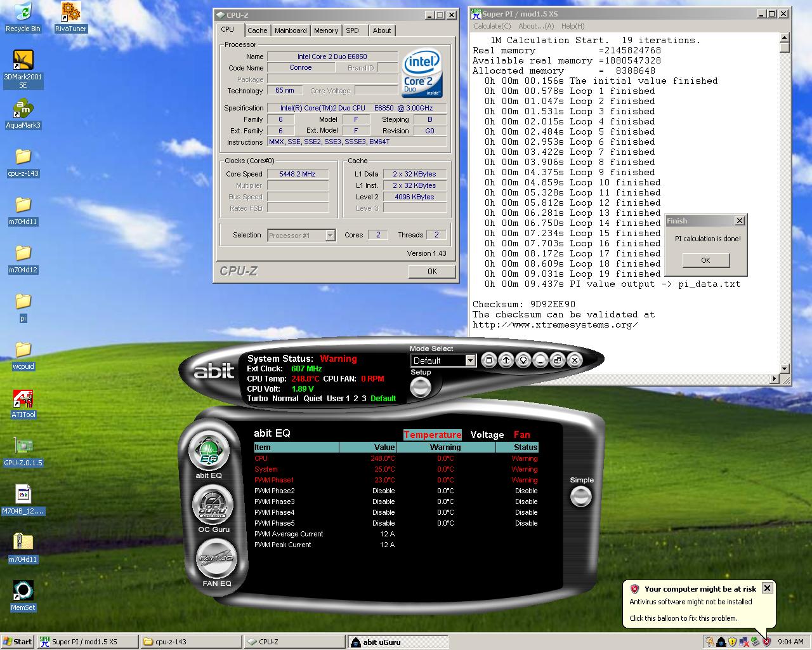Select the pi folder on desktop
This screenshot has height=650, width=812.
click(23, 307)
